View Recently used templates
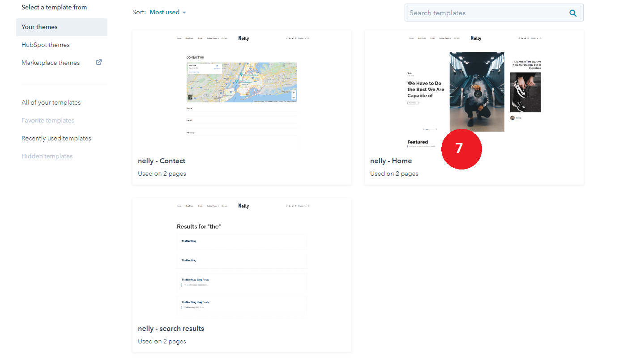Image resolution: width=623 pixels, height=364 pixels. click(56, 138)
